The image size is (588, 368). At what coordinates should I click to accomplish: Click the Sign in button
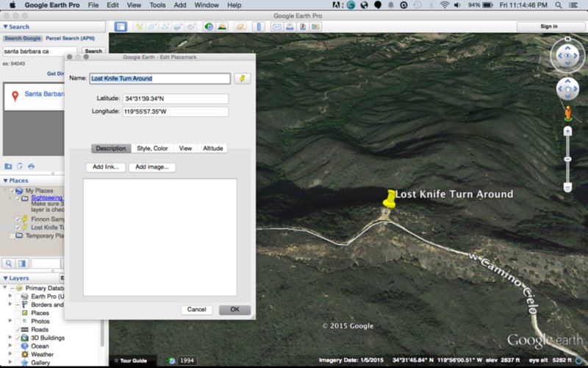pyautogui.click(x=549, y=26)
